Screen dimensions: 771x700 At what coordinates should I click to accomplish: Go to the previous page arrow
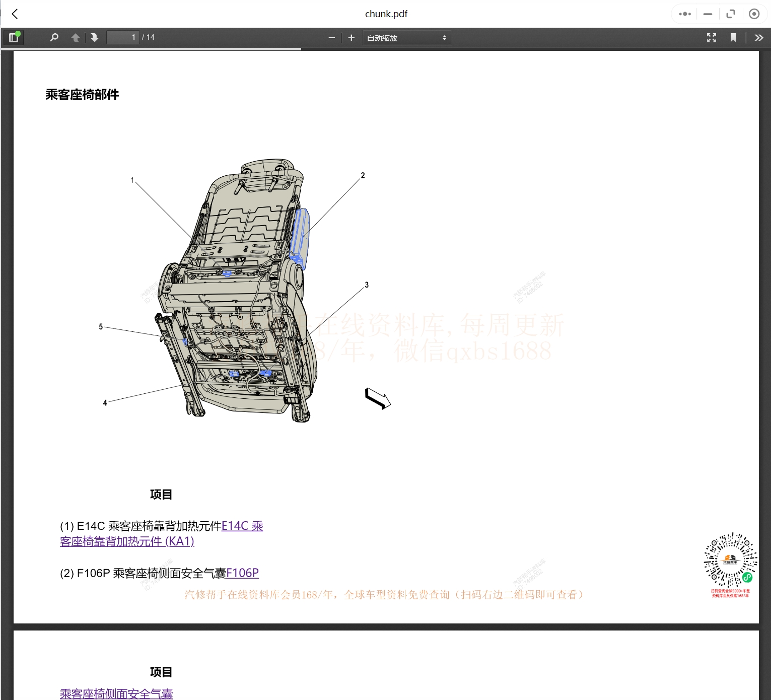coord(75,37)
